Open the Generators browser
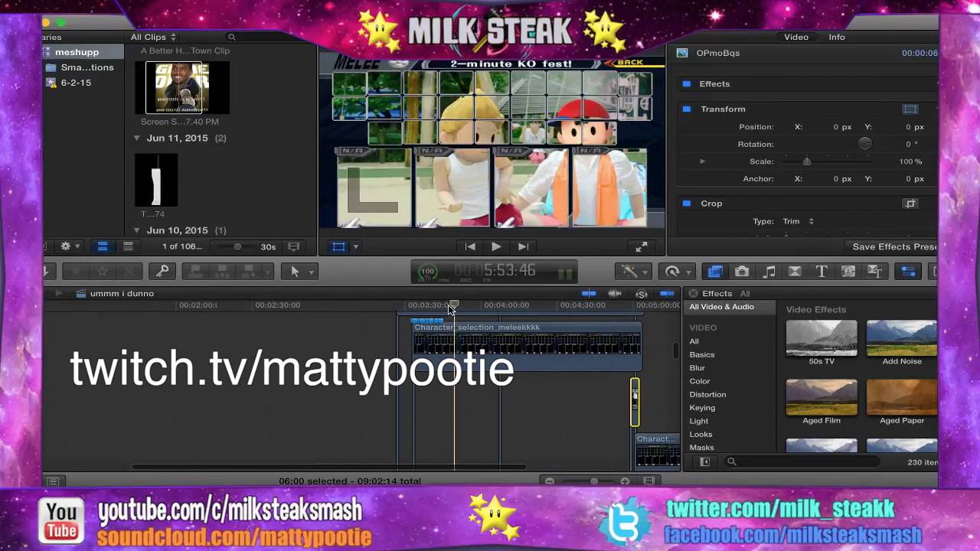Screen dimensions: 980x551 click(x=848, y=271)
